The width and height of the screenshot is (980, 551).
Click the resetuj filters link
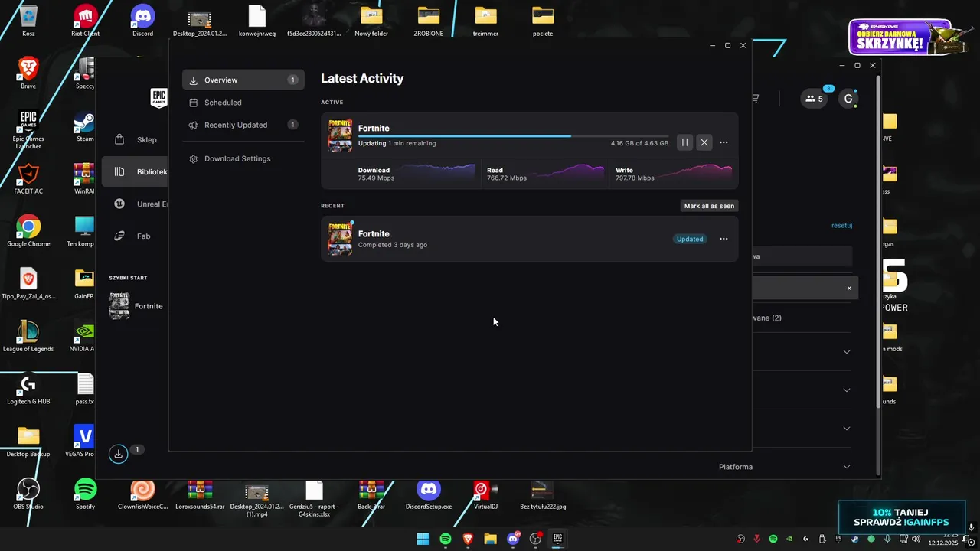pos(841,226)
